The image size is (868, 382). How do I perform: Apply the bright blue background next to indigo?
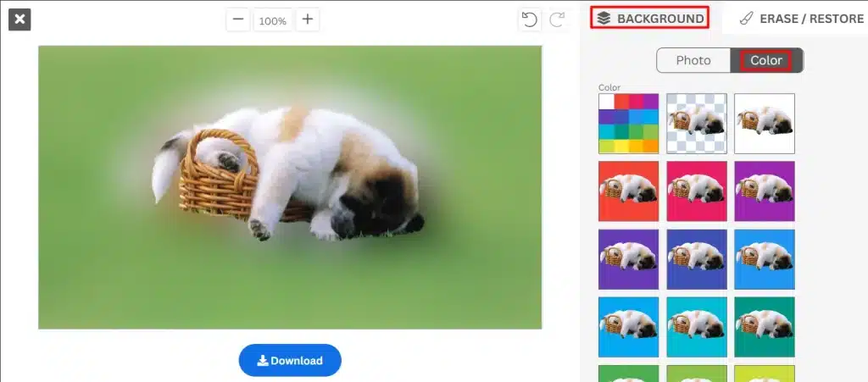coord(765,259)
